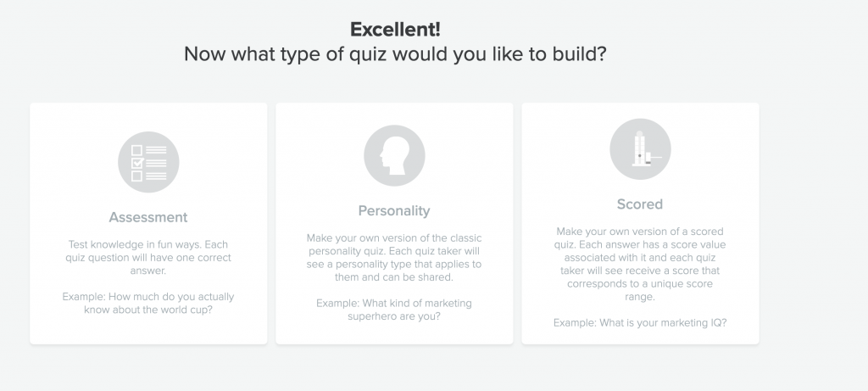
Task: Pick the Scored strength-meter icon
Action: (640, 149)
